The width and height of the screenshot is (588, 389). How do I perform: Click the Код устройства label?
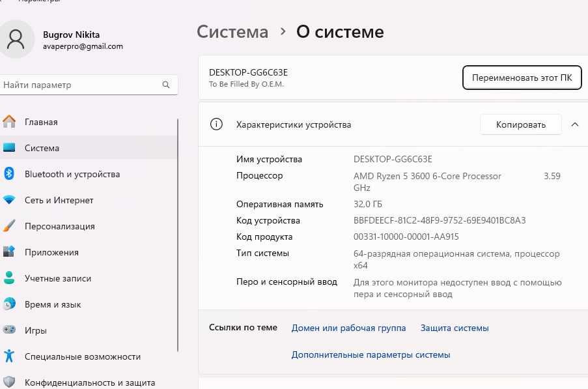point(268,221)
